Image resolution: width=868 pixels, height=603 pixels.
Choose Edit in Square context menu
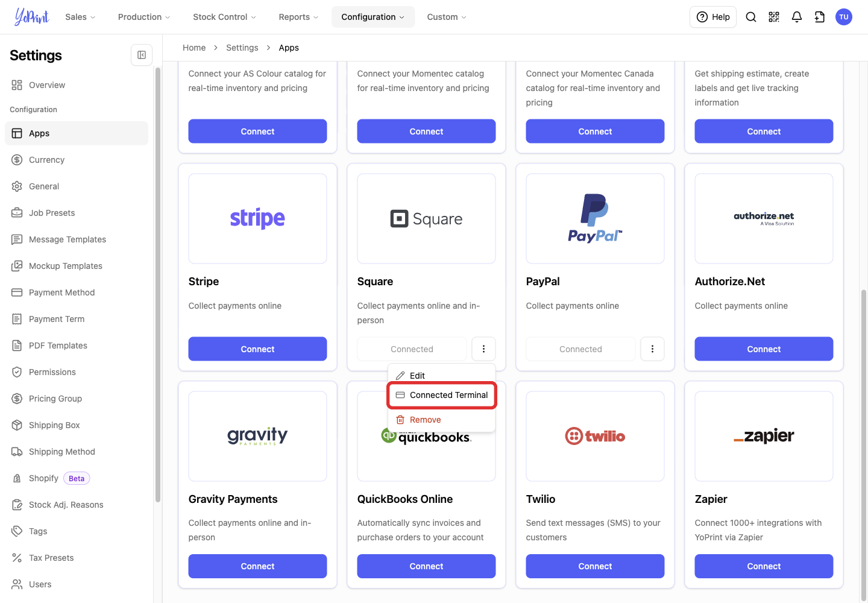tap(441, 376)
